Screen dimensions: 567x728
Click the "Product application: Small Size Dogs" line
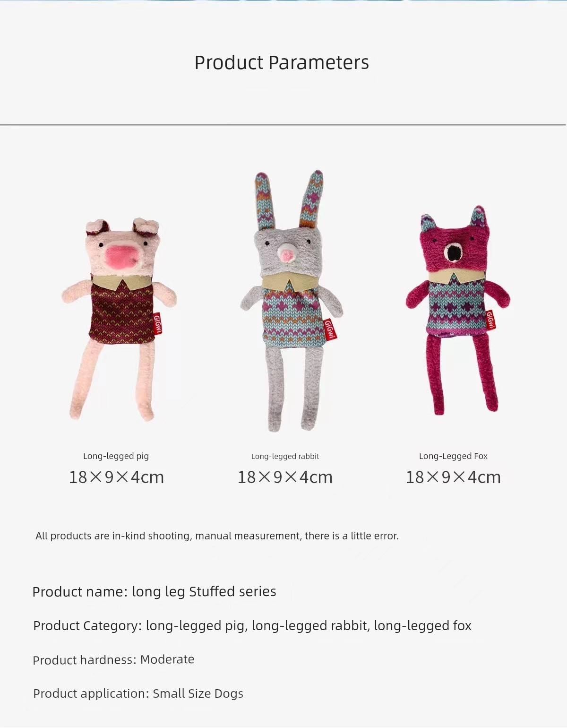(x=138, y=693)
